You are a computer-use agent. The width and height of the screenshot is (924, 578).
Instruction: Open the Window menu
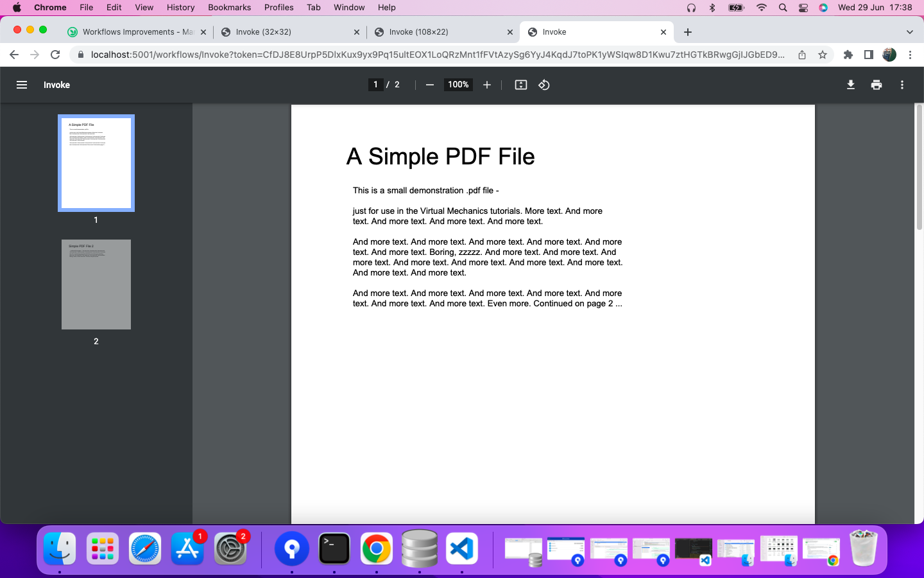(349, 7)
